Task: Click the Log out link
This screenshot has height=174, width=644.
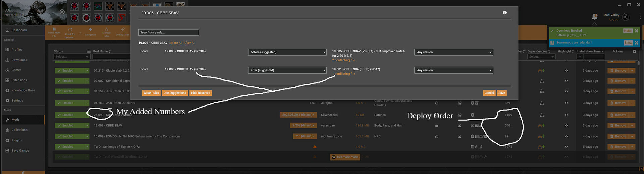Action: click(x=614, y=20)
